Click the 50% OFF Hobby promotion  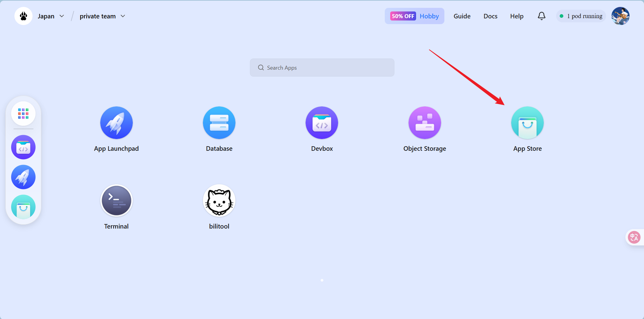[414, 16]
